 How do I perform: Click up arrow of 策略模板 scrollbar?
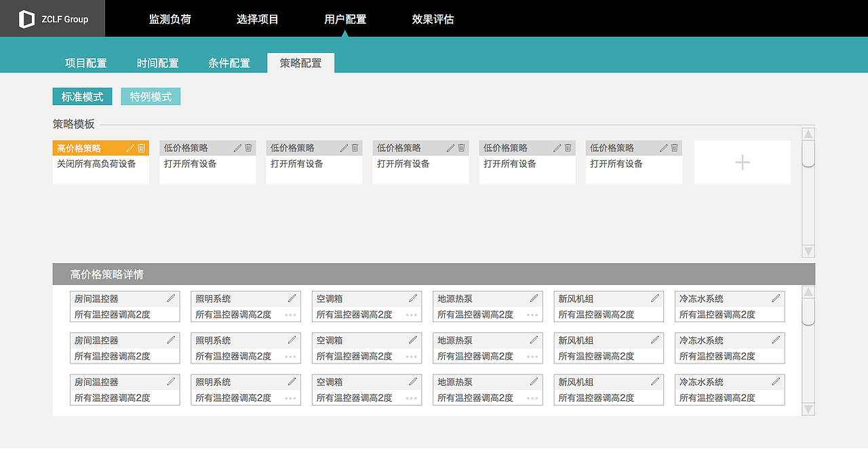pyautogui.click(x=808, y=134)
